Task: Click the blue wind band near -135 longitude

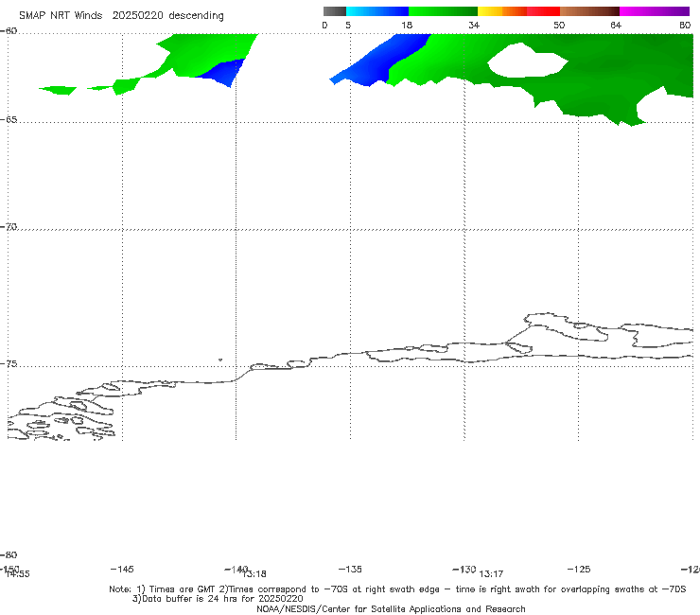Action: point(379,61)
